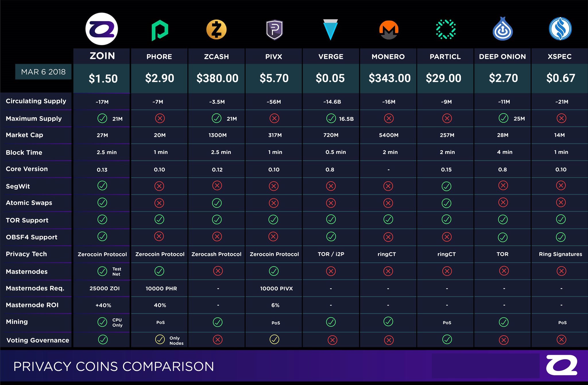Click Monero's green Mining checkmark
Screen dimensions: 588x385
388,322
